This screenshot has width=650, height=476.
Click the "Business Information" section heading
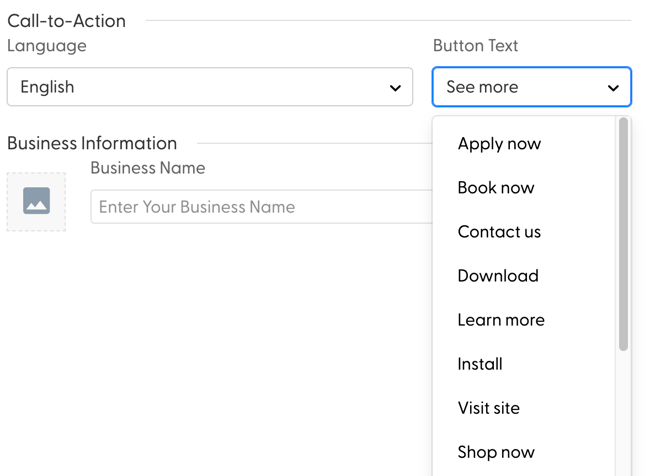tap(92, 143)
